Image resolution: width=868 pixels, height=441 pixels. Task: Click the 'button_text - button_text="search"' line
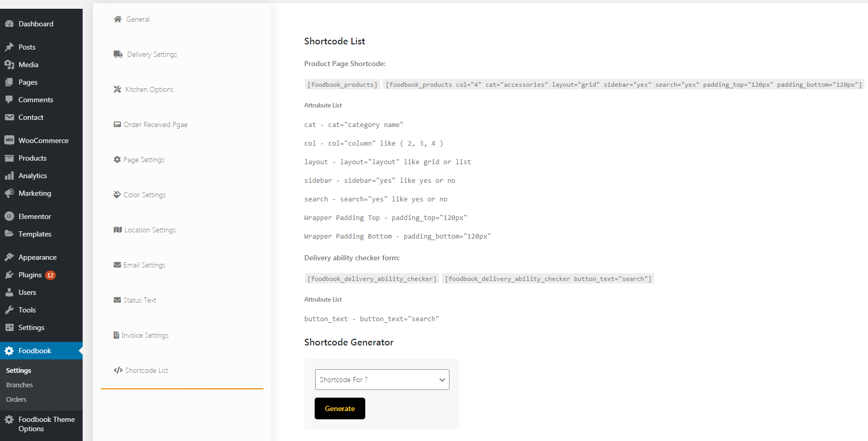(x=371, y=319)
